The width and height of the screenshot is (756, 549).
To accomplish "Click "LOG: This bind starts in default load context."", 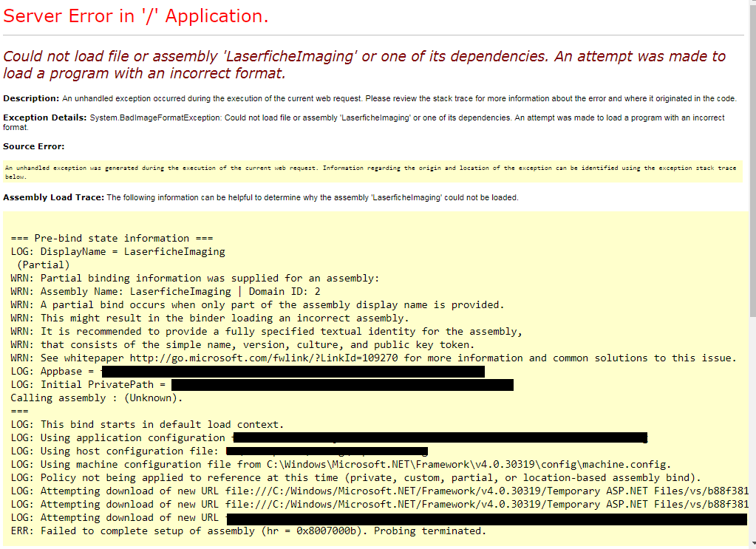I will 147,425.
